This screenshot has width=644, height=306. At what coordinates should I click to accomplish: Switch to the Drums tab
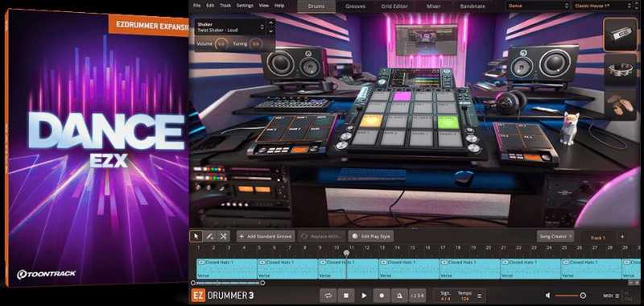(316, 6)
